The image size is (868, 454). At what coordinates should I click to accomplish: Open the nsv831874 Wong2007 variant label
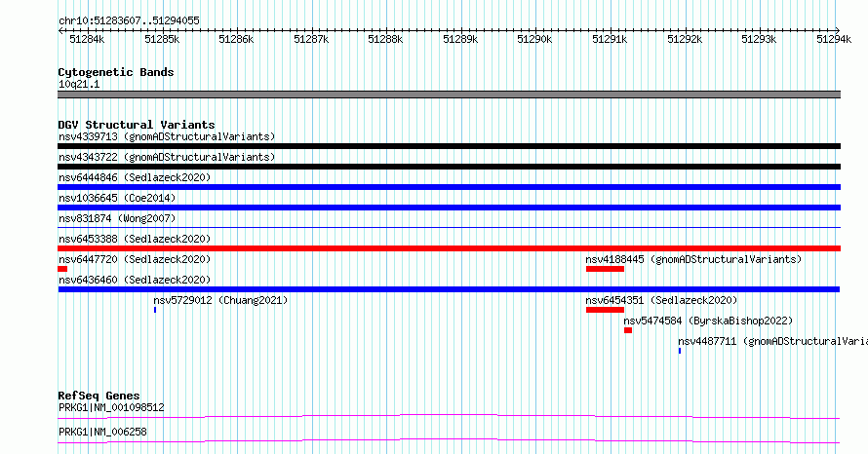117,218
